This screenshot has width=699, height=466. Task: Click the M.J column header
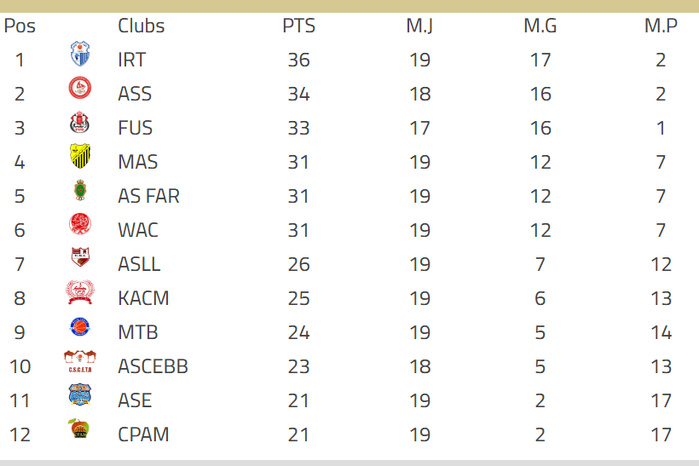[419, 25]
